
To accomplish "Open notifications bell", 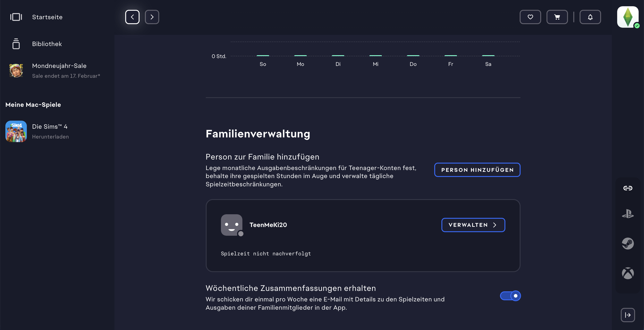I will (590, 17).
